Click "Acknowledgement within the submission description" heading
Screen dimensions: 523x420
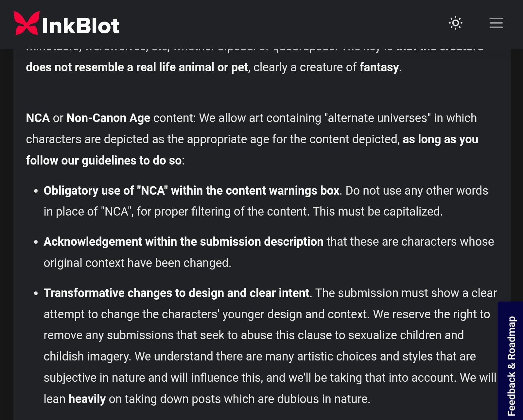tap(183, 242)
